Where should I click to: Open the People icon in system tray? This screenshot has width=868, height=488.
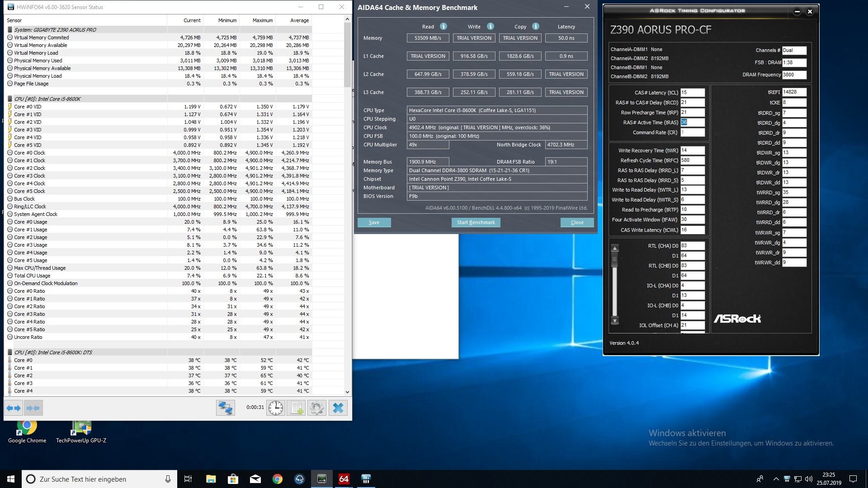(x=760, y=479)
